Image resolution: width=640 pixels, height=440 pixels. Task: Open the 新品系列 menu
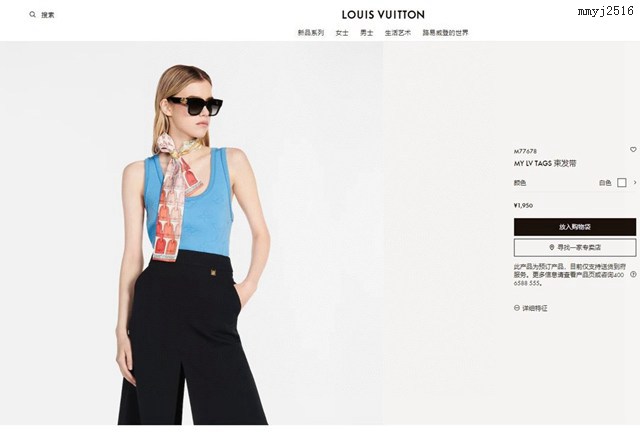pyautogui.click(x=311, y=33)
